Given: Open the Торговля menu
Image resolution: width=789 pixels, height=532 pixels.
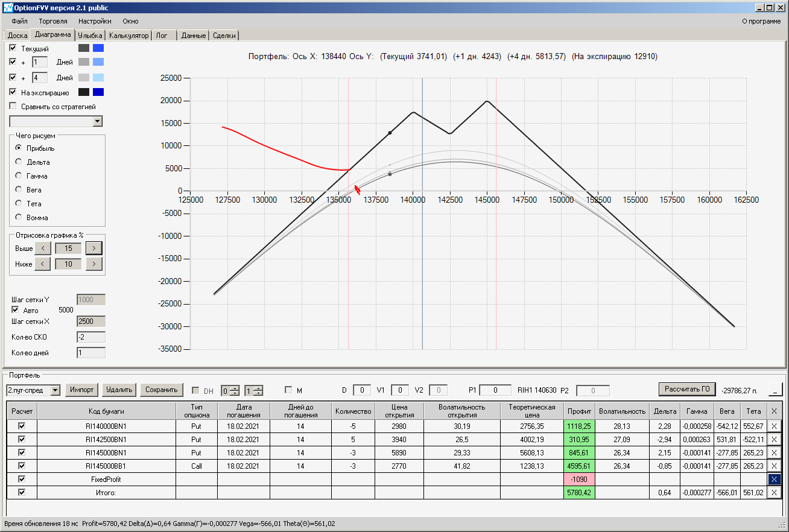Looking at the screenshot, I should (x=53, y=21).
